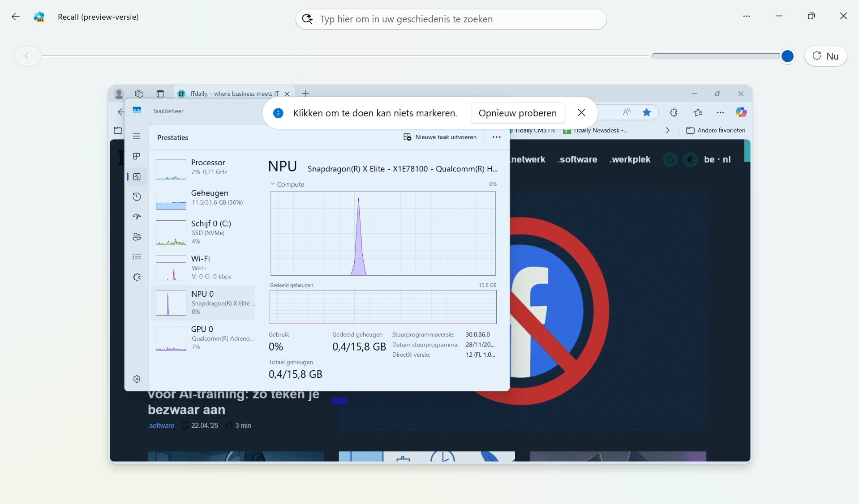Click the Recall app logo icon

pos(39,17)
